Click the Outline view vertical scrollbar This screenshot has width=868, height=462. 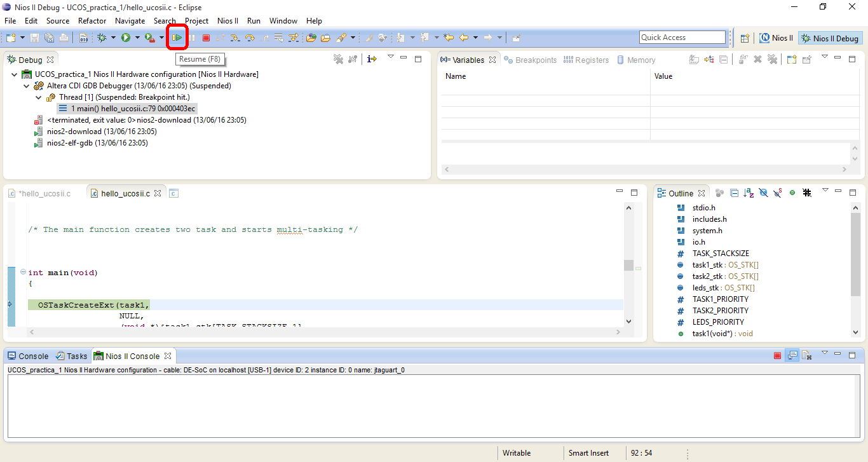tap(855, 269)
